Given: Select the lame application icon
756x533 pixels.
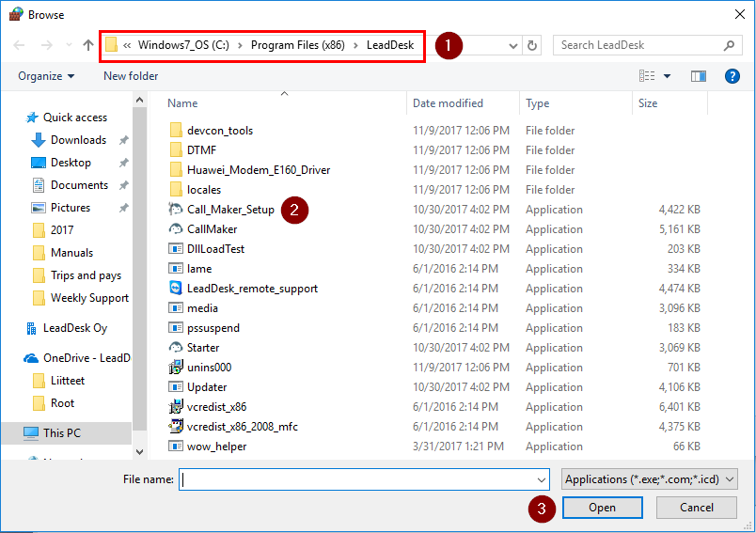Looking at the screenshot, I should click(x=176, y=269).
